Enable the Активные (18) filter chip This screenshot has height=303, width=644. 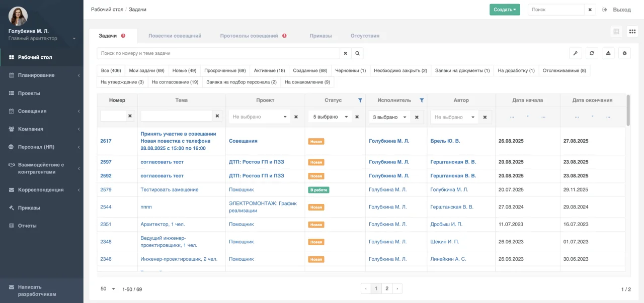tap(270, 70)
